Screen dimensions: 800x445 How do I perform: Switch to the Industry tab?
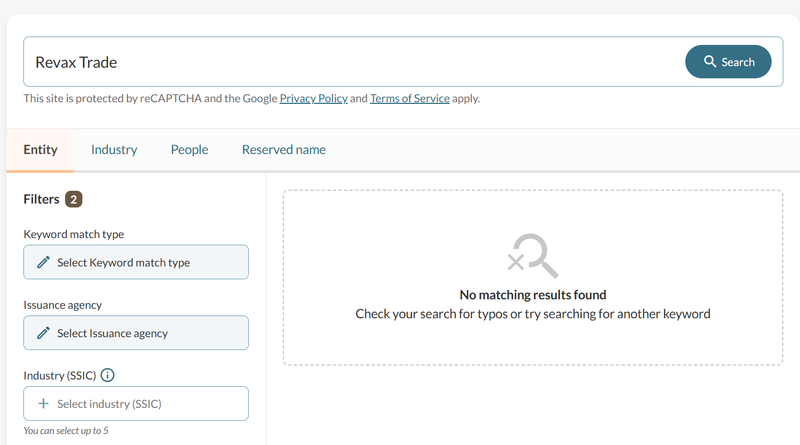(114, 150)
